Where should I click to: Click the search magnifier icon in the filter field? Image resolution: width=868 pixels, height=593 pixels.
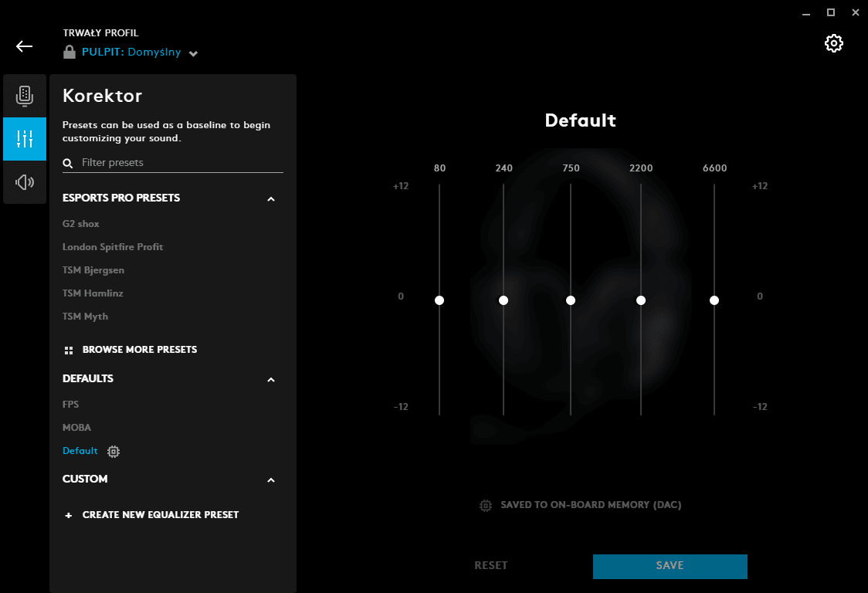click(67, 163)
